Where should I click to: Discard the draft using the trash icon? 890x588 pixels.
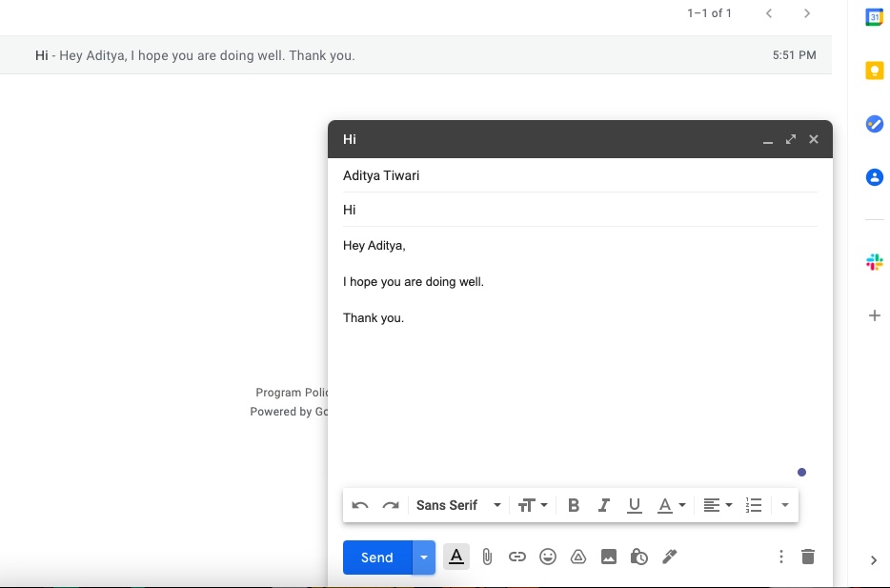pyautogui.click(x=807, y=557)
